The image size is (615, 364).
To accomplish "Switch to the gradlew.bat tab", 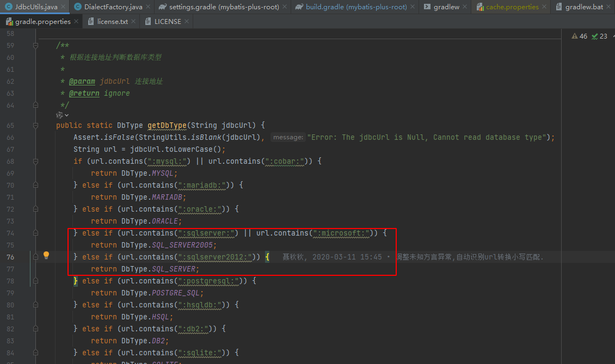I will tap(583, 7).
